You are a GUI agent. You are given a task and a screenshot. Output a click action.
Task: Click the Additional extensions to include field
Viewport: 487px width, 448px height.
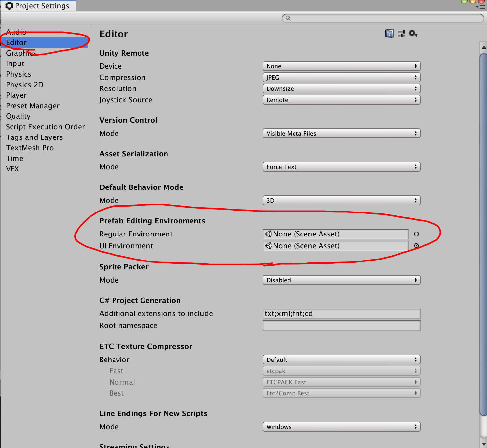(341, 314)
